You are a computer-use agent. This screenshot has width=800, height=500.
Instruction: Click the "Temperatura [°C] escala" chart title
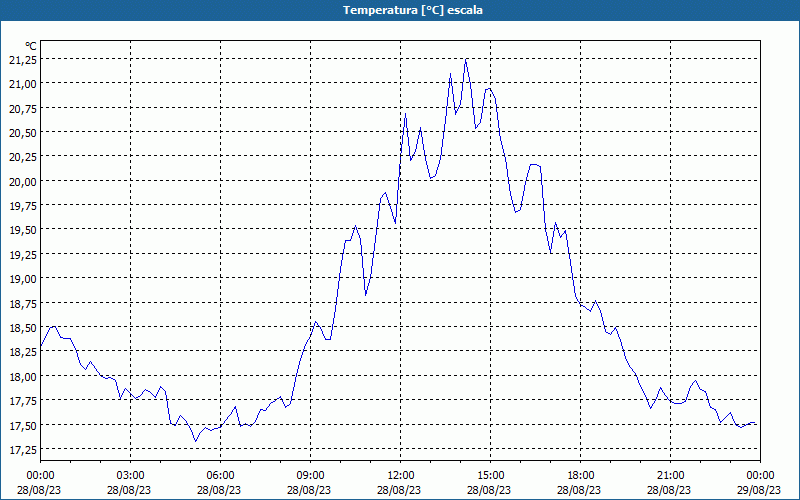[x=413, y=10]
